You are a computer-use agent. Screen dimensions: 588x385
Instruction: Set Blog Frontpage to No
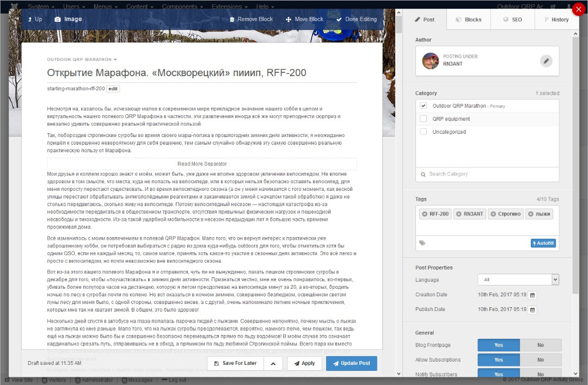click(x=541, y=345)
